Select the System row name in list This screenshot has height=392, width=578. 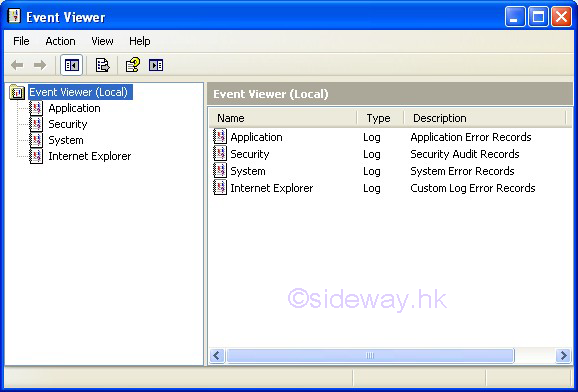[248, 171]
